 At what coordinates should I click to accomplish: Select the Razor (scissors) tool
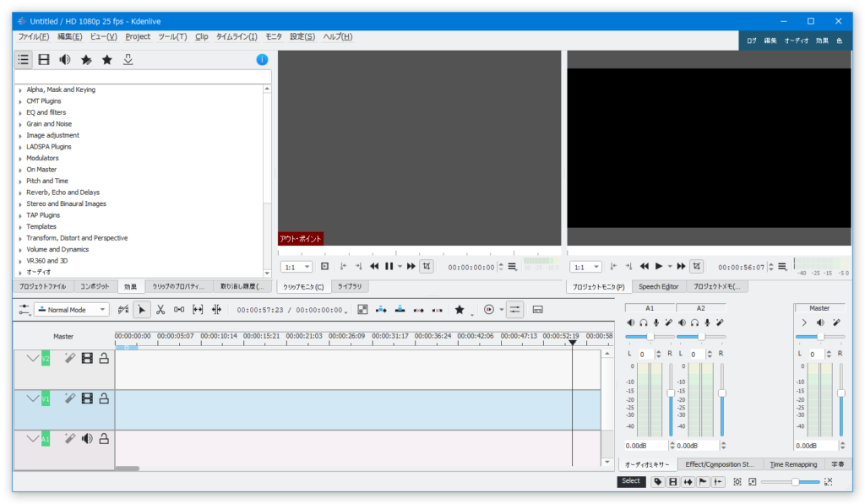160,310
